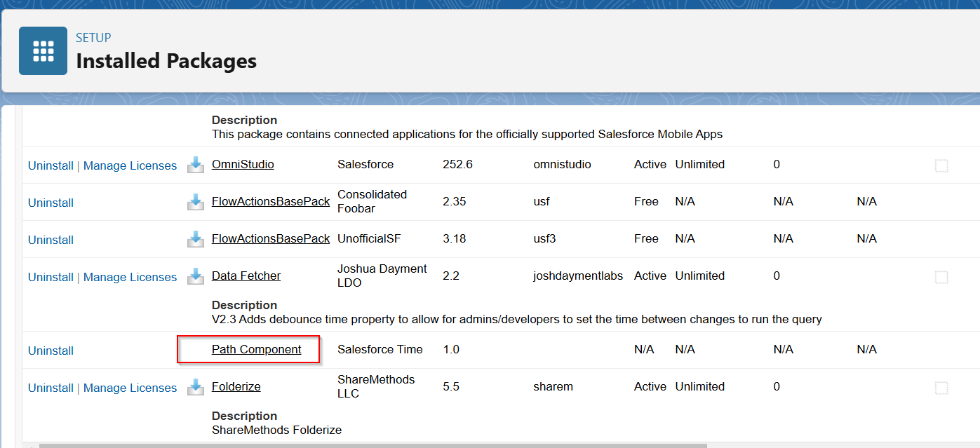Screen dimensions: 980x448
Task: Open the Setup app launcher grid icon
Action: [43, 50]
